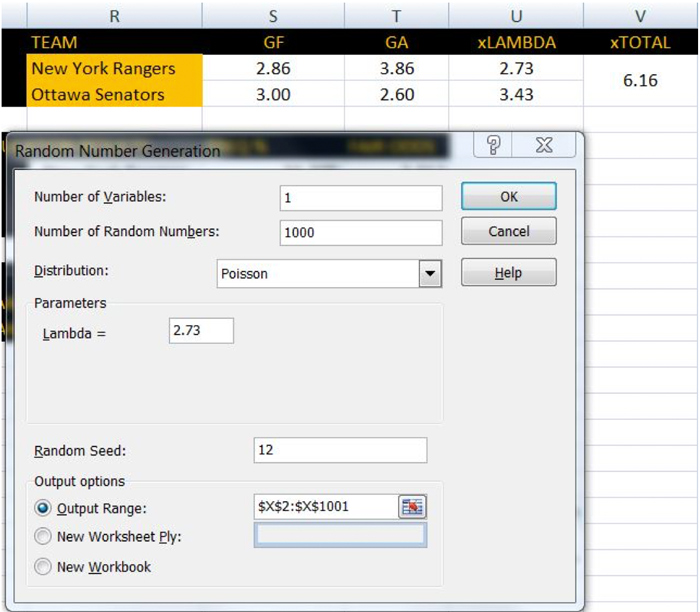This screenshot has width=700, height=612.
Task: Select the xTOTAL value 6.16
Action: 641,81
